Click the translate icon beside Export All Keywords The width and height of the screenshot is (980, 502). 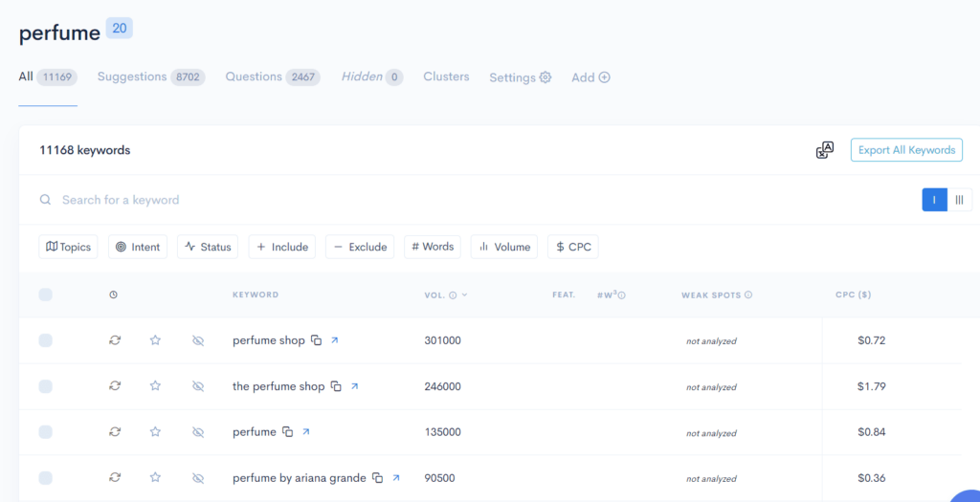[824, 150]
